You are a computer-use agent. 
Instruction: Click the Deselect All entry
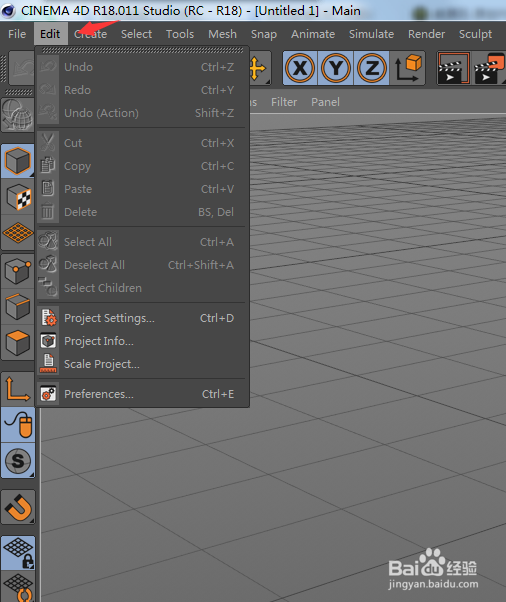click(142, 265)
